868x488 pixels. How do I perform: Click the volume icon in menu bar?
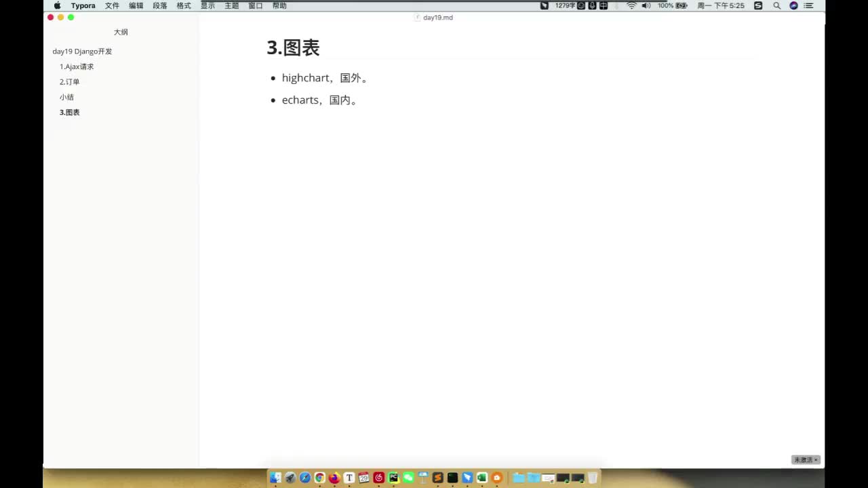646,5
